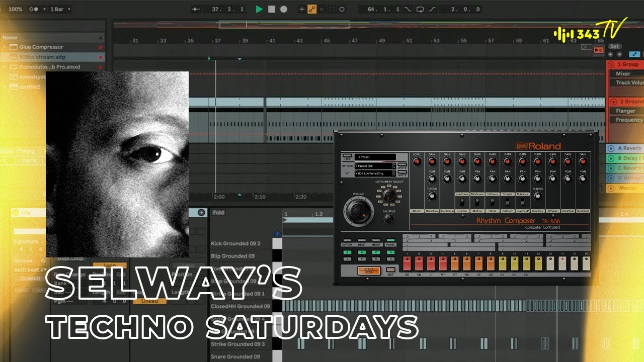Toggle TR-808 step button 14
The image size is (644, 362).
tap(562, 263)
